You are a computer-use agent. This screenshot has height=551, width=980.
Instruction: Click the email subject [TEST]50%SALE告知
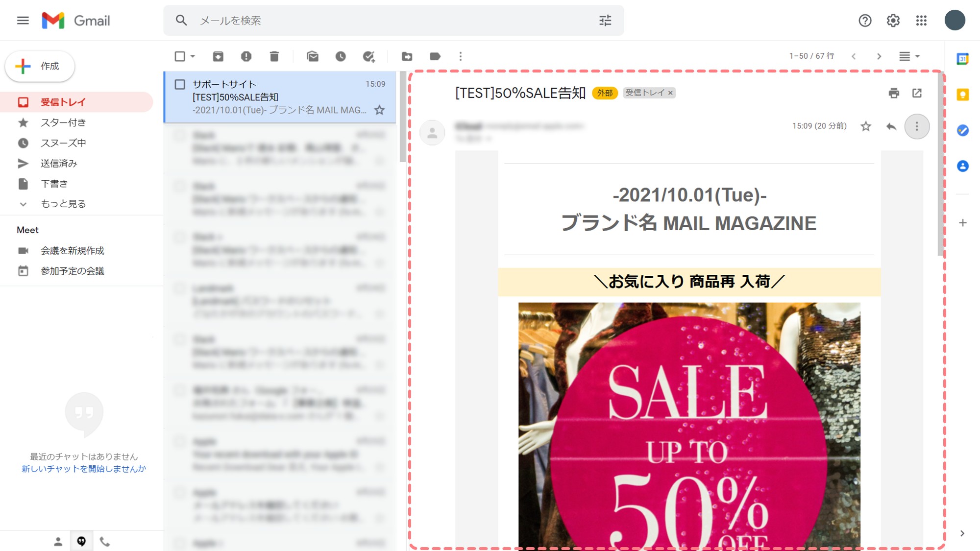pos(520,93)
